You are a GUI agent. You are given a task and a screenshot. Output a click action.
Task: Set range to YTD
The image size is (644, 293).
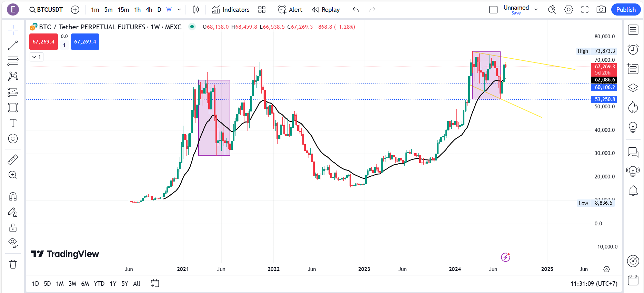[x=99, y=284]
